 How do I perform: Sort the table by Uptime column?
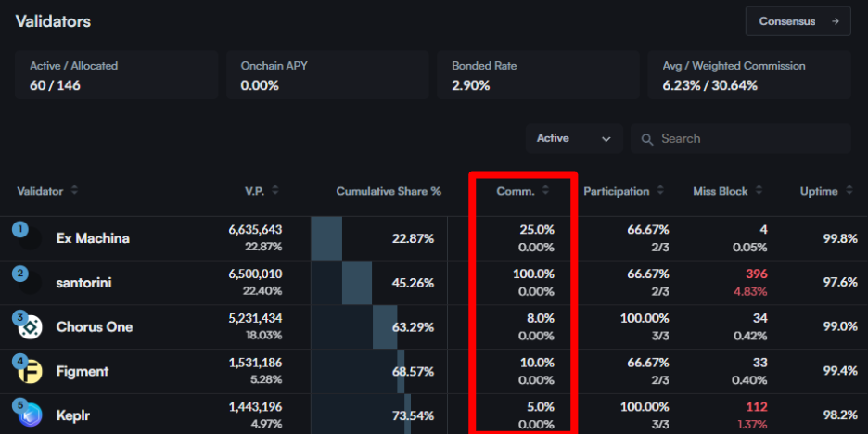tap(826, 191)
